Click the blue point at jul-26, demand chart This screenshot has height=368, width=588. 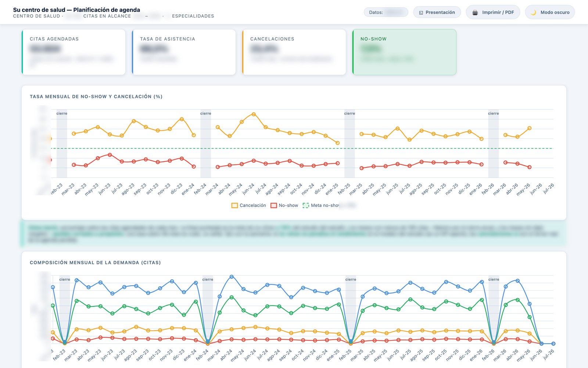[x=553, y=344]
